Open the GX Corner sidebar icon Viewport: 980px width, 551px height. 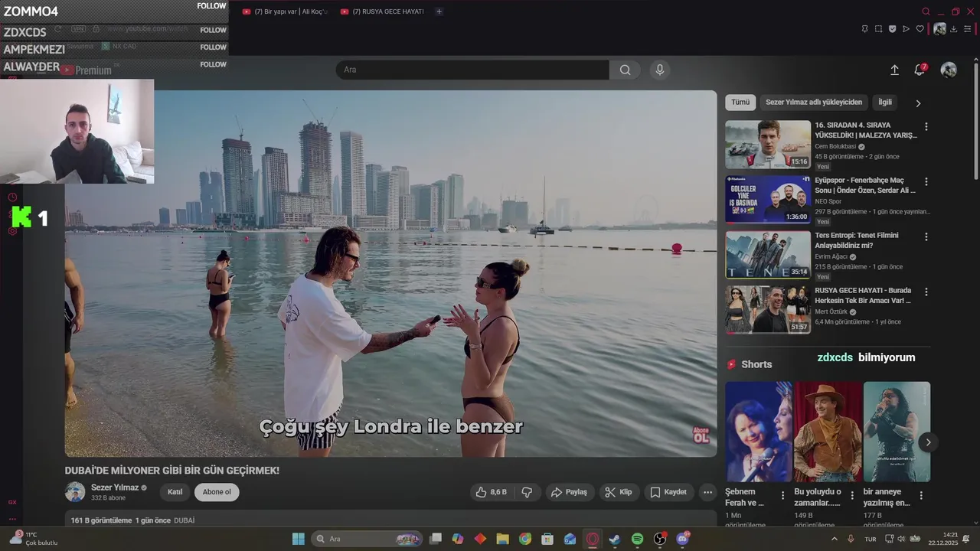12,502
